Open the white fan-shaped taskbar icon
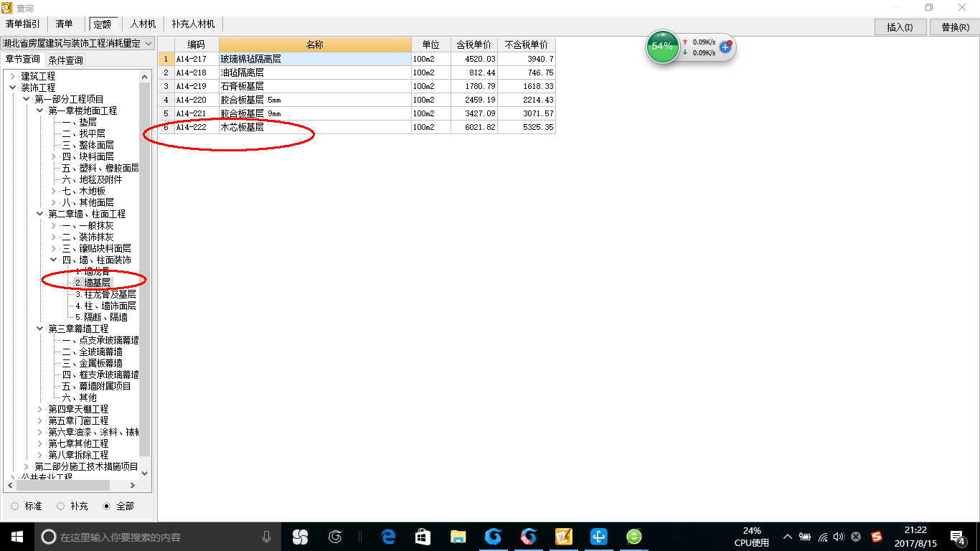 click(300, 537)
